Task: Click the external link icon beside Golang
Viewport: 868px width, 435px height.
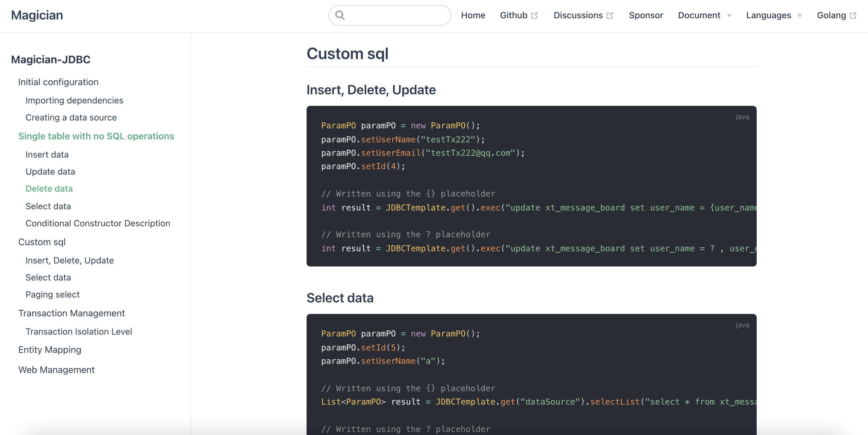Action: 853,16
